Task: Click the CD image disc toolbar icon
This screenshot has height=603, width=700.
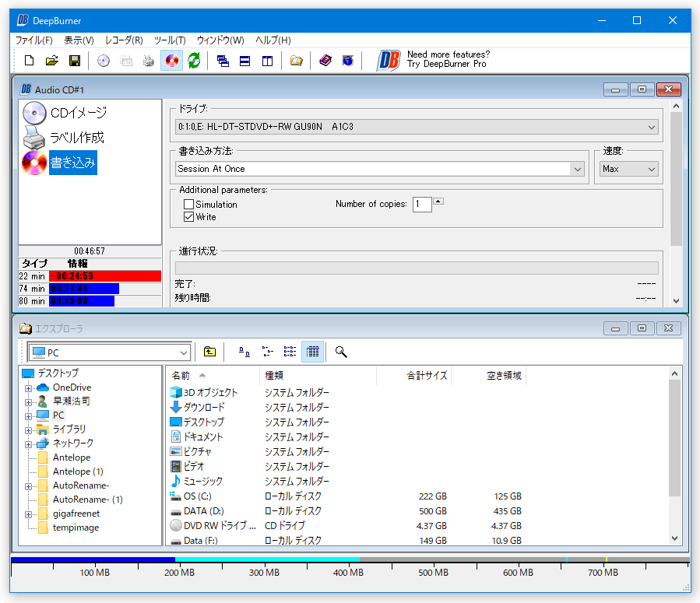Action: [x=104, y=61]
